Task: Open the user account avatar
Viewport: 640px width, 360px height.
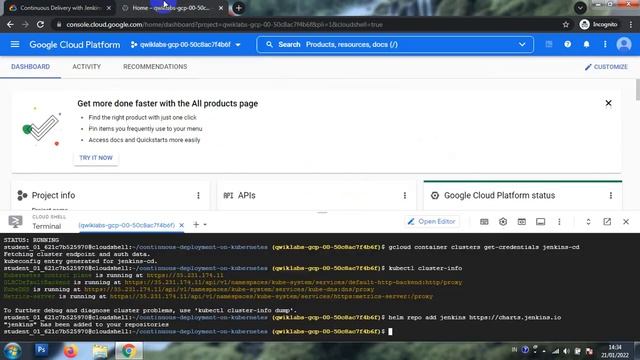Action: point(624,44)
